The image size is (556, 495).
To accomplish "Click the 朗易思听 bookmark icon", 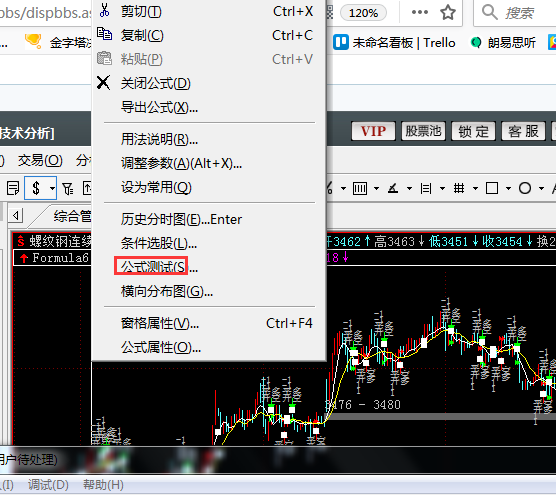I will 476,43.
